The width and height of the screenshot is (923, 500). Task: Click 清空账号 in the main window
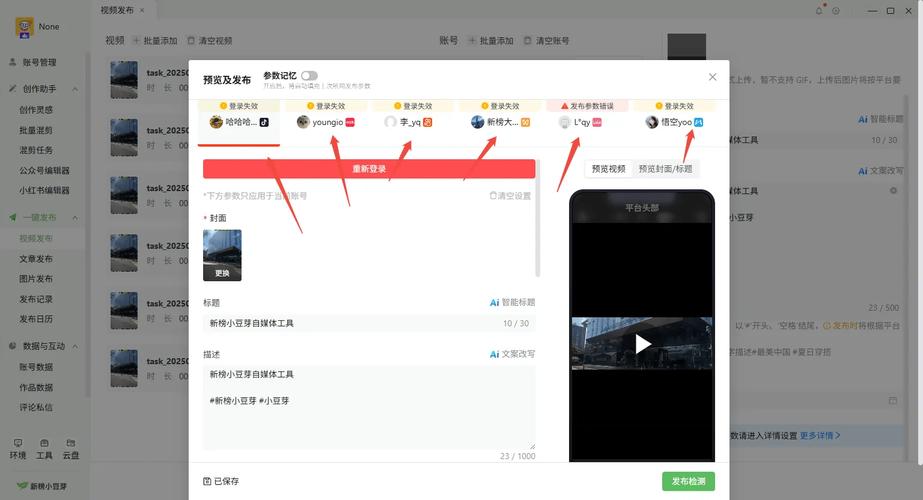546,41
